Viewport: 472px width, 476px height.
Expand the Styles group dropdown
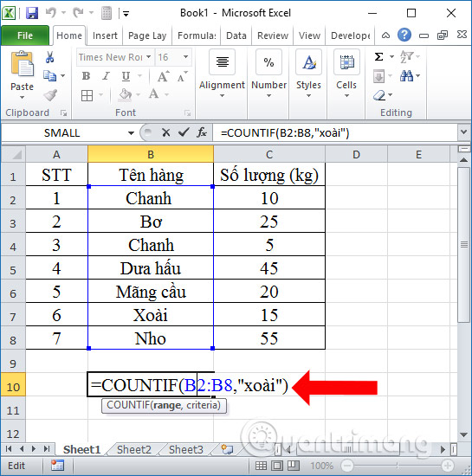coord(308,95)
